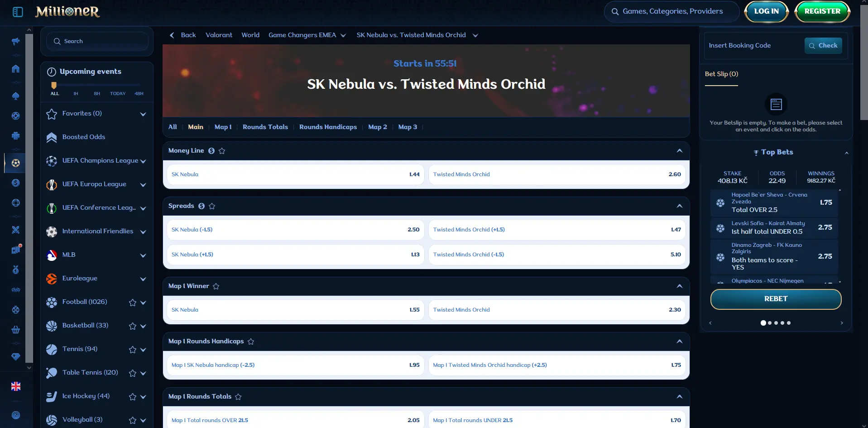Focus the Games, Categories, Providers search field
The height and width of the screenshot is (428, 868).
click(x=672, y=11)
